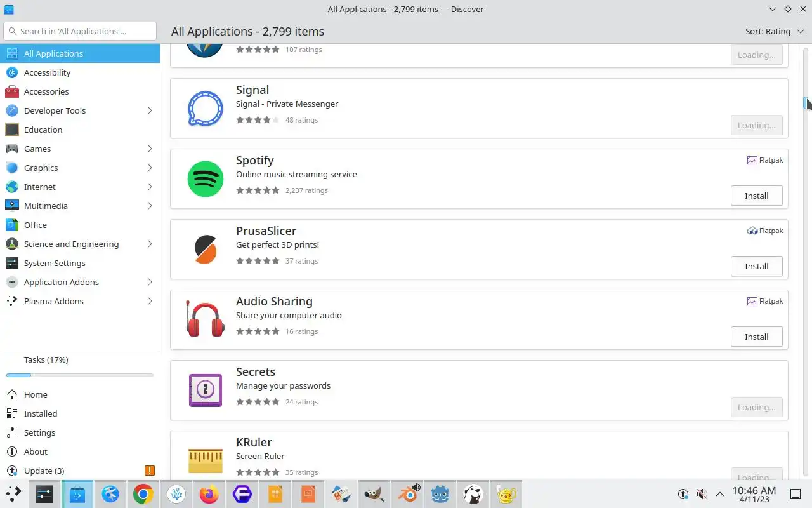Go to the Update (3) page
The image size is (812, 508).
[80, 471]
